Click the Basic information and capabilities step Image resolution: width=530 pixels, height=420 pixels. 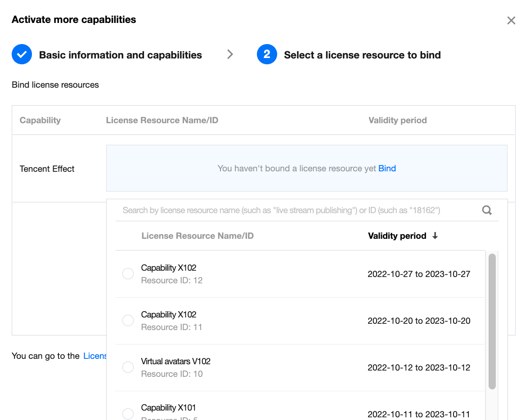[x=120, y=55]
